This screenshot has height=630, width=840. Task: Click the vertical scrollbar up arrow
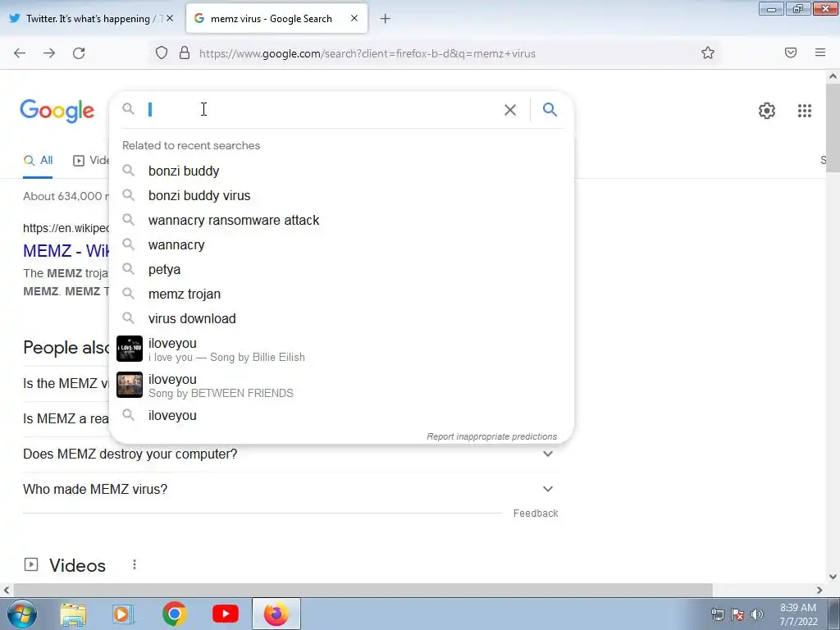(x=833, y=76)
